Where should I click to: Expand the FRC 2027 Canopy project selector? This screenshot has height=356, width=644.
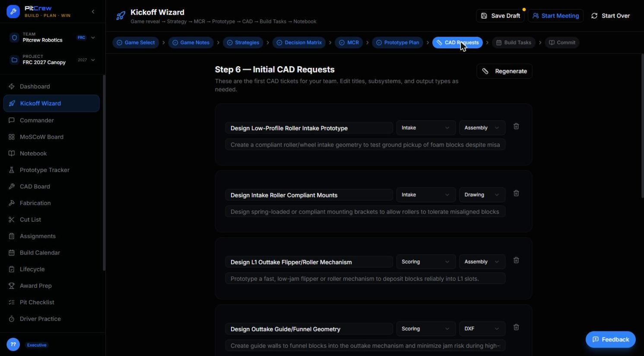point(53,60)
